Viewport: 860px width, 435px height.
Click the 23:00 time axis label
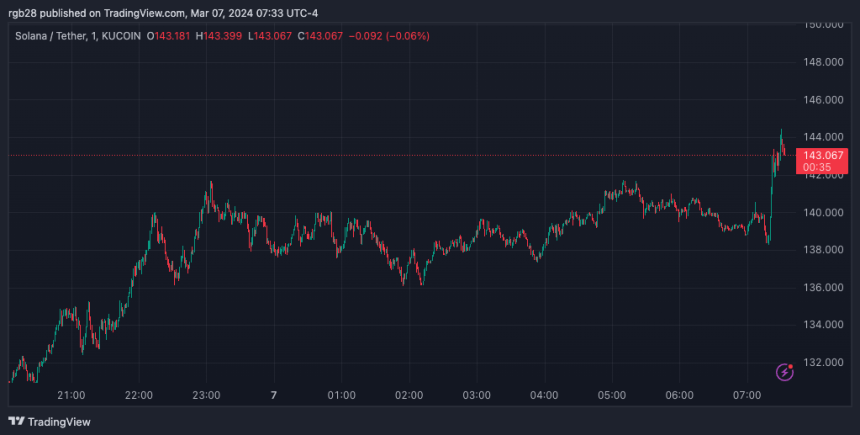[x=206, y=395]
